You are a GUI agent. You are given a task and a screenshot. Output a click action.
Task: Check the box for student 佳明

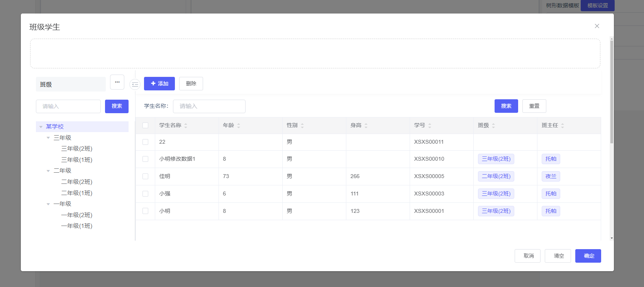click(x=146, y=177)
